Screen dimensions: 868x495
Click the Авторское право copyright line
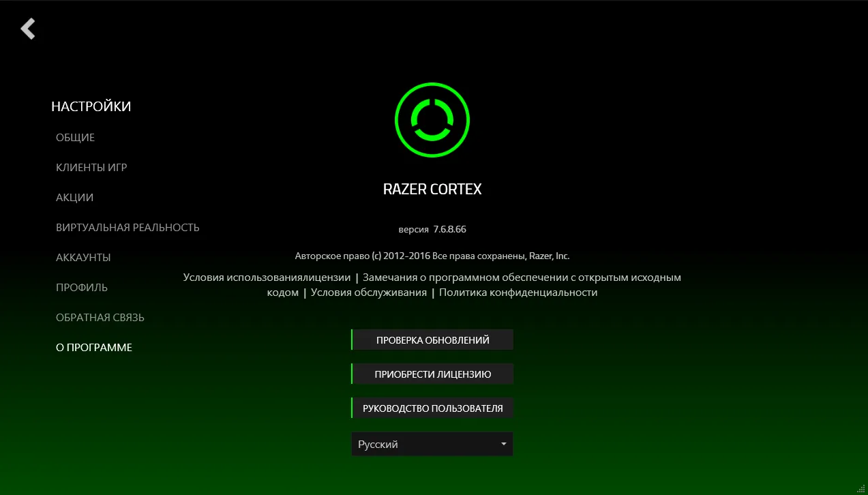[x=432, y=256]
